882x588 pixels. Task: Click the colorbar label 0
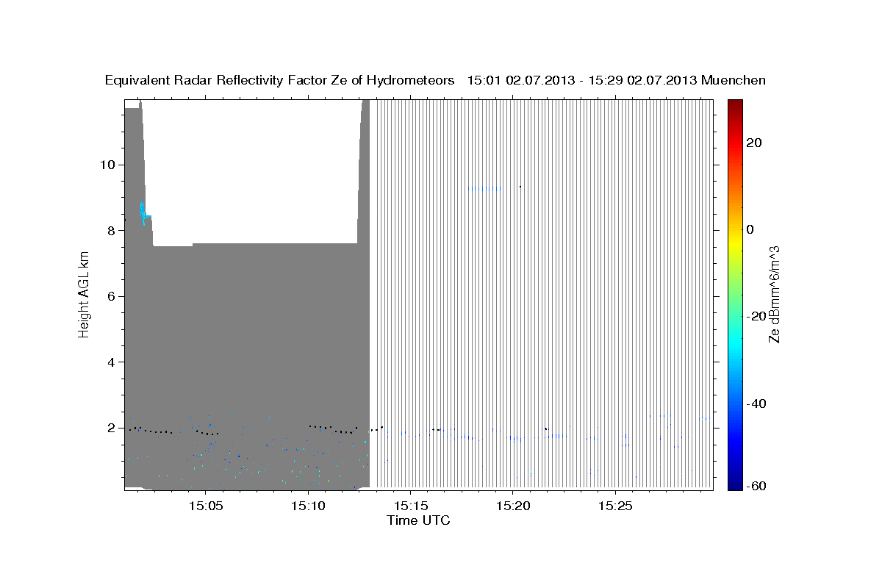click(x=750, y=229)
